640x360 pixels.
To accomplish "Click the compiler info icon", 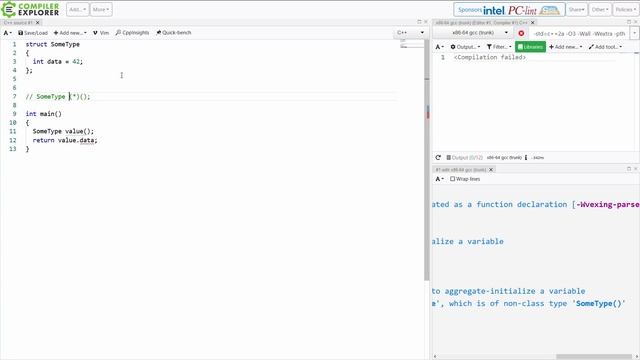I will tap(526, 158).
